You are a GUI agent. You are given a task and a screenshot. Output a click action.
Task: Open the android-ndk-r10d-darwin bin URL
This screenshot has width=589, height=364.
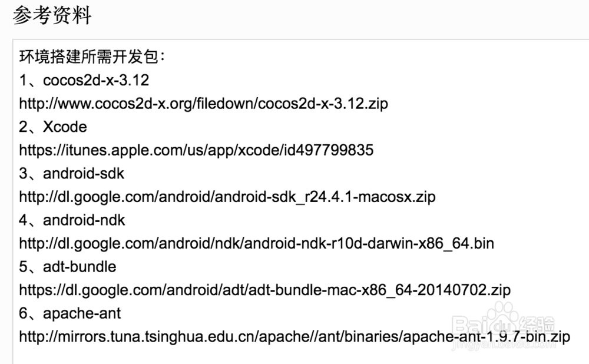pyautogui.click(x=256, y=243)
